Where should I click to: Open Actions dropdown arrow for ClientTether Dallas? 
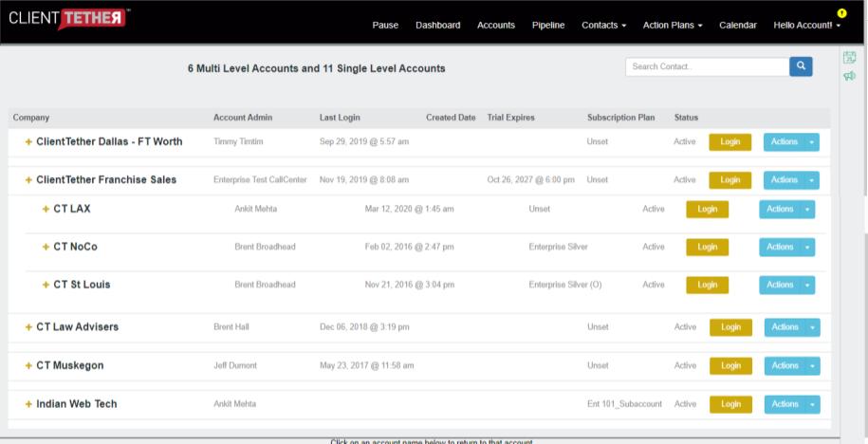[811, 142]
